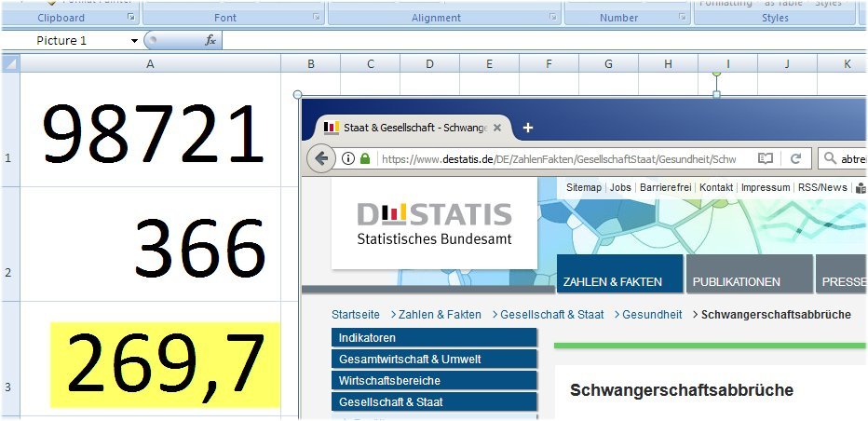Click in the destatis URL address field

coord(559,159)
